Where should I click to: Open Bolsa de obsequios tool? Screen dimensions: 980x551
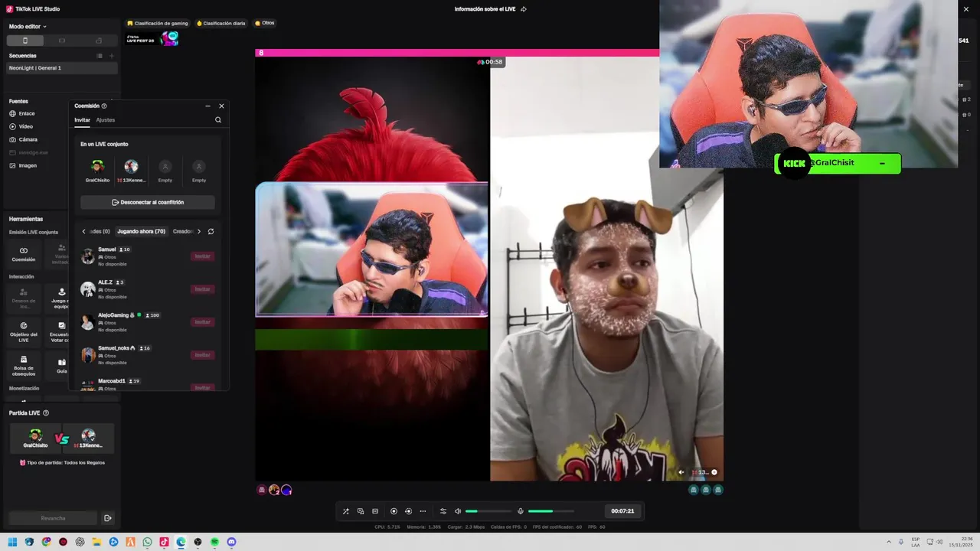point(24,365)
